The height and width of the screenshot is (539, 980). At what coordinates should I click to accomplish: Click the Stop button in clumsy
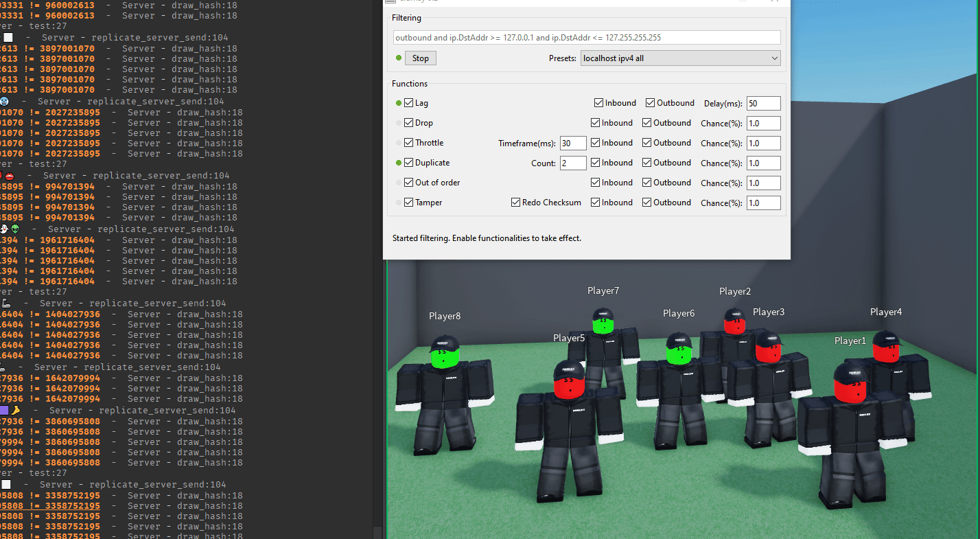[420, 58]
